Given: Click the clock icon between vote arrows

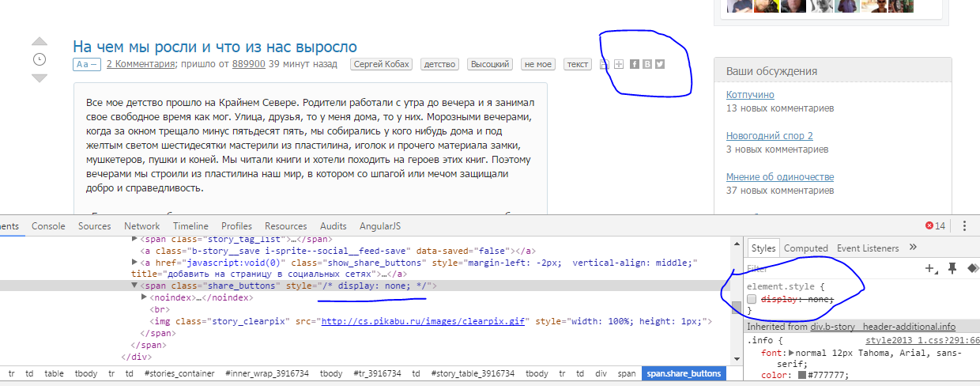Looking at the screenshot, I should coord(40,59).
